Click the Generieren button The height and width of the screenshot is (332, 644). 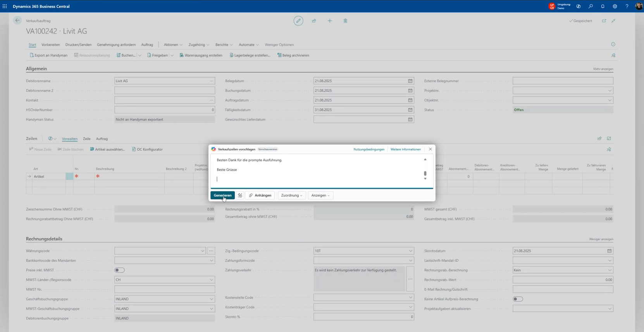[x=222, y=195]
